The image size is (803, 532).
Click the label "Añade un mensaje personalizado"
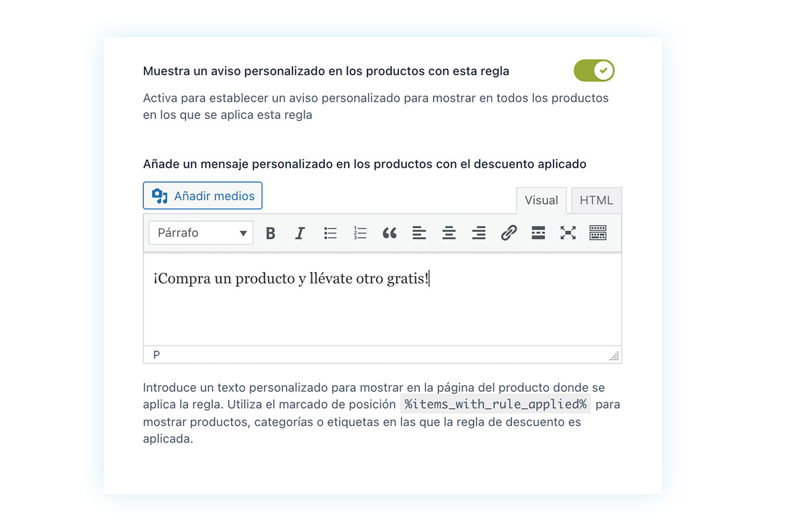(x=364, y=164)
